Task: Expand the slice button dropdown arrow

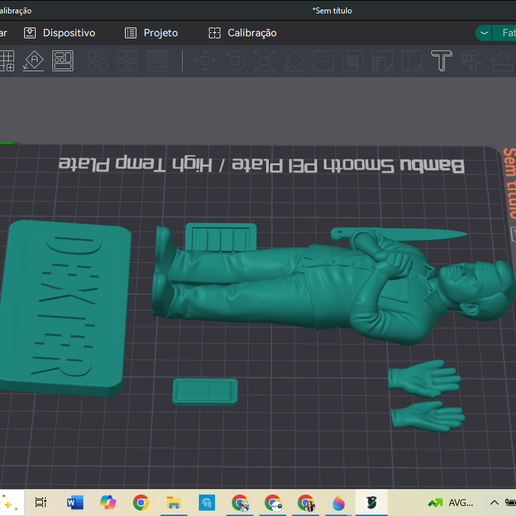Action: (484, 33)
